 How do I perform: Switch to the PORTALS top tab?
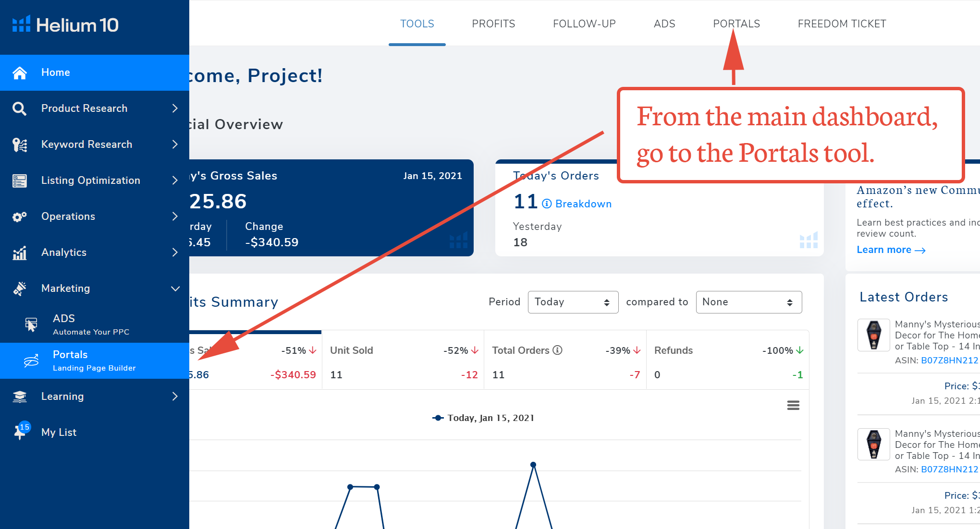(x=736, y=24)
